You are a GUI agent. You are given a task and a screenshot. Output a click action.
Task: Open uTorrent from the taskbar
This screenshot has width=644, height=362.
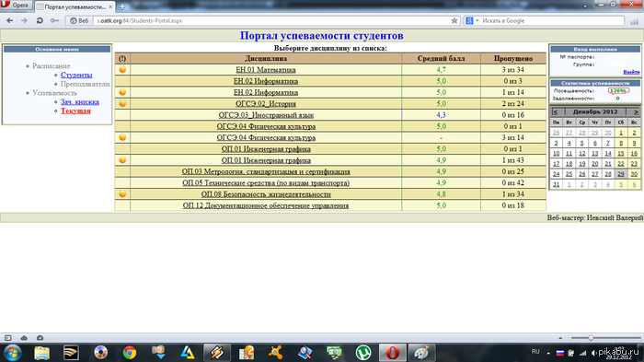tap(363, 353)
